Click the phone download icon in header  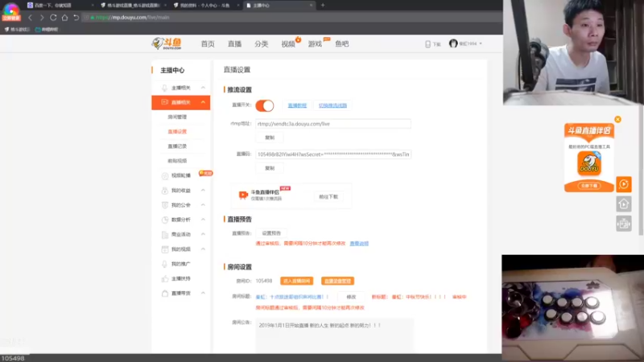click(x=427, y=44)
